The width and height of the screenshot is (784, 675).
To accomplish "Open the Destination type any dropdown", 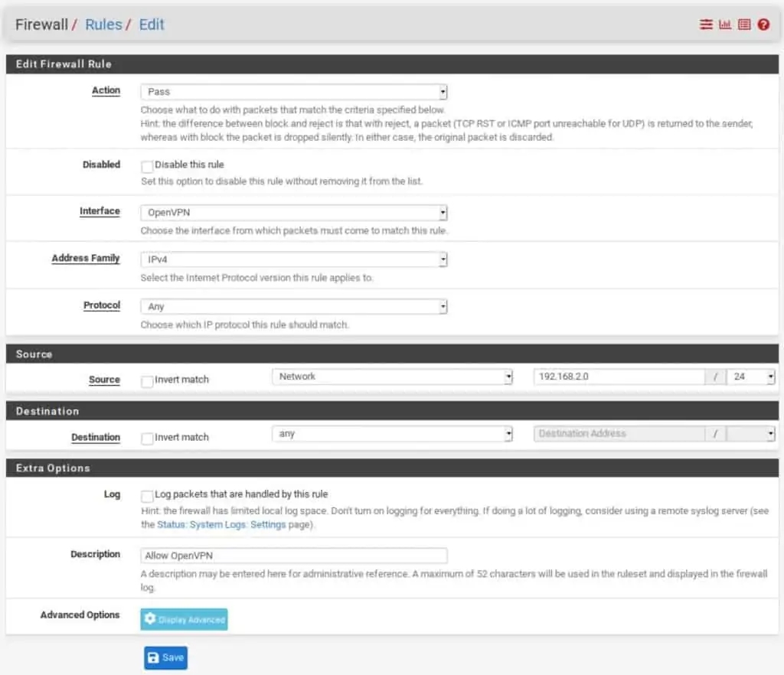I will point(392,434).
